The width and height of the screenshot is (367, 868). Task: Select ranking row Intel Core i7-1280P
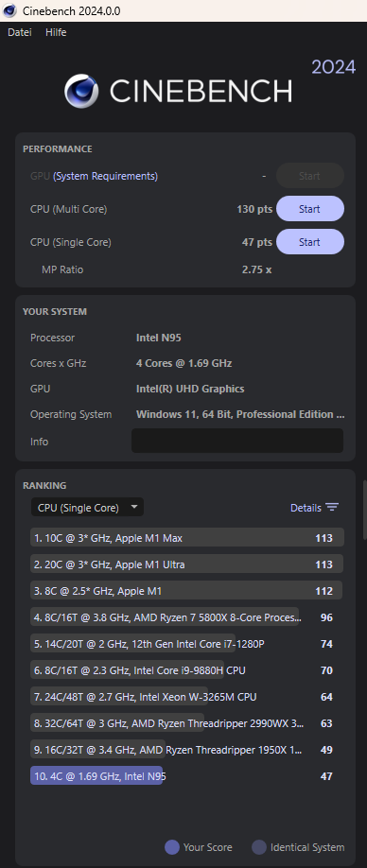tap(187, 644)
